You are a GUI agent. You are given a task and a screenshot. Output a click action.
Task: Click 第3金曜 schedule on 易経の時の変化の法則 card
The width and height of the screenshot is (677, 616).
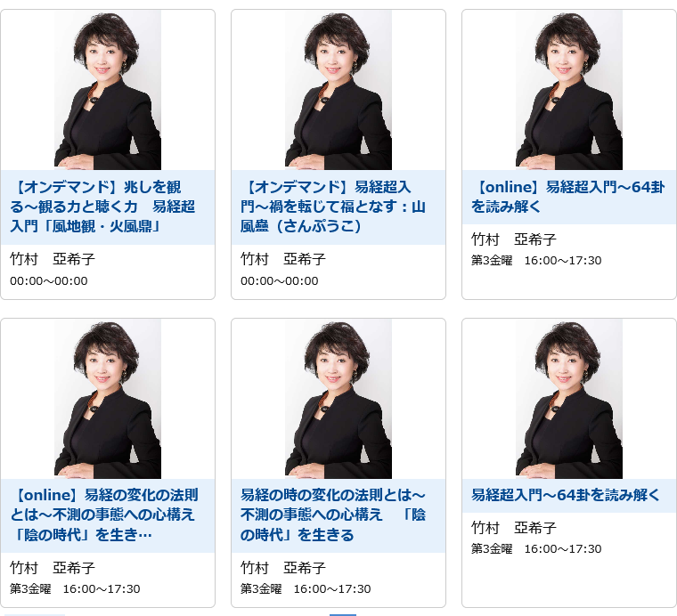[306, 588]
